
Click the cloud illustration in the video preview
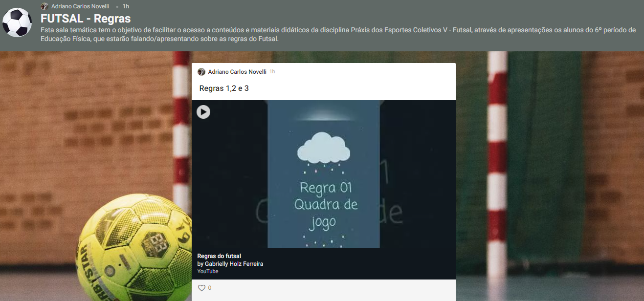click(324, 149)
